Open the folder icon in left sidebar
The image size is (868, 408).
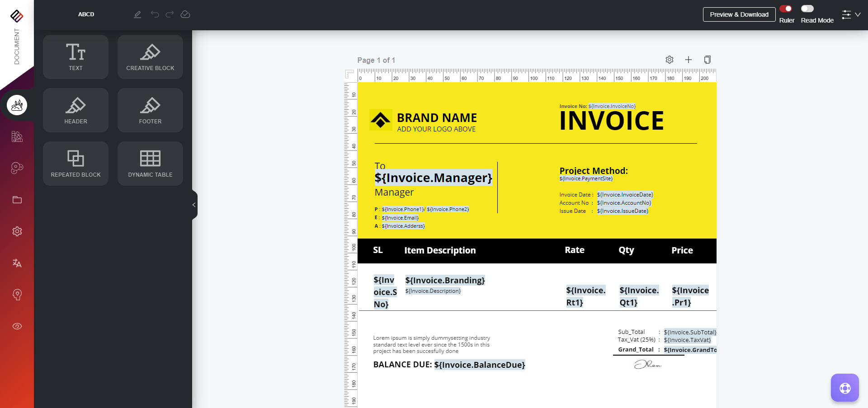tap(17, 200)
